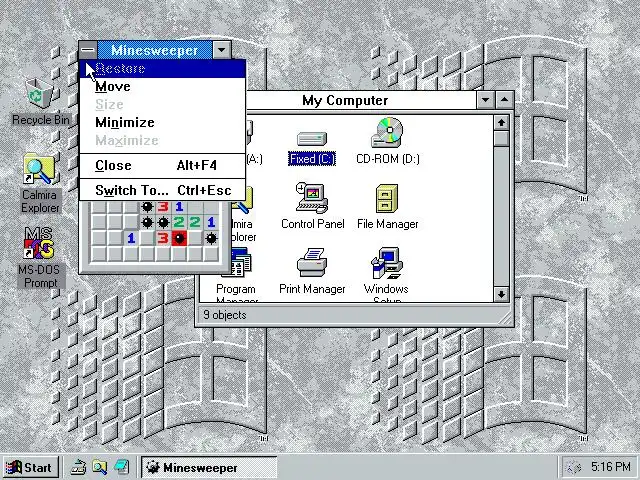The height and width of the screenshot is (480, 640).
Task: Choose Close Alt+F4 from the system menu
Action: [162, 165]
